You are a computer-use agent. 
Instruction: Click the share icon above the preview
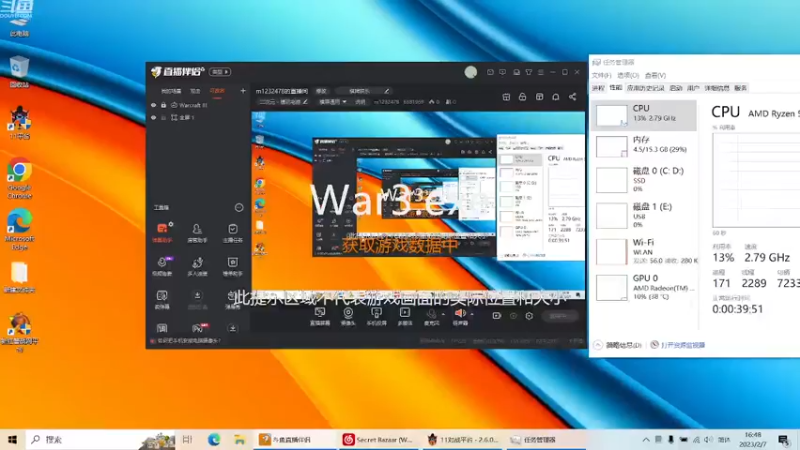(x=572, y=97)
